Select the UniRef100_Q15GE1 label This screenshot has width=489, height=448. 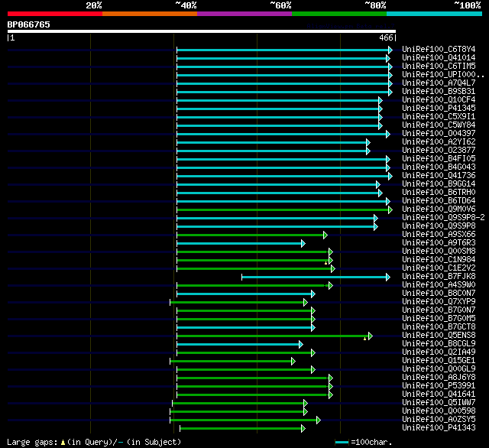(x=439, y=361)
